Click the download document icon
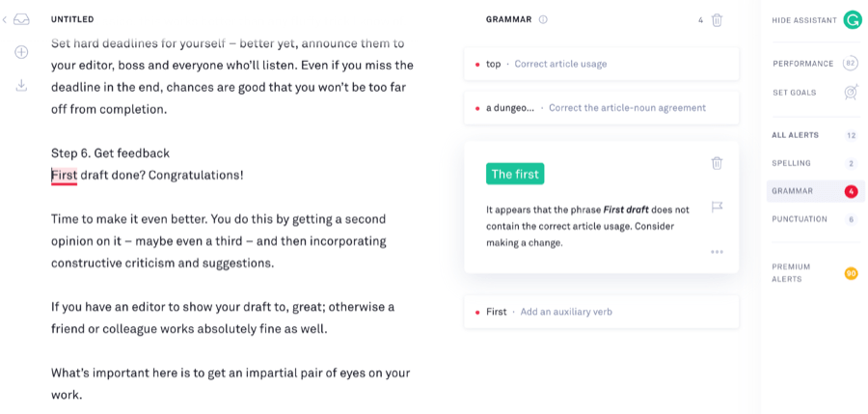868x414 pixels. pos(21,85)
